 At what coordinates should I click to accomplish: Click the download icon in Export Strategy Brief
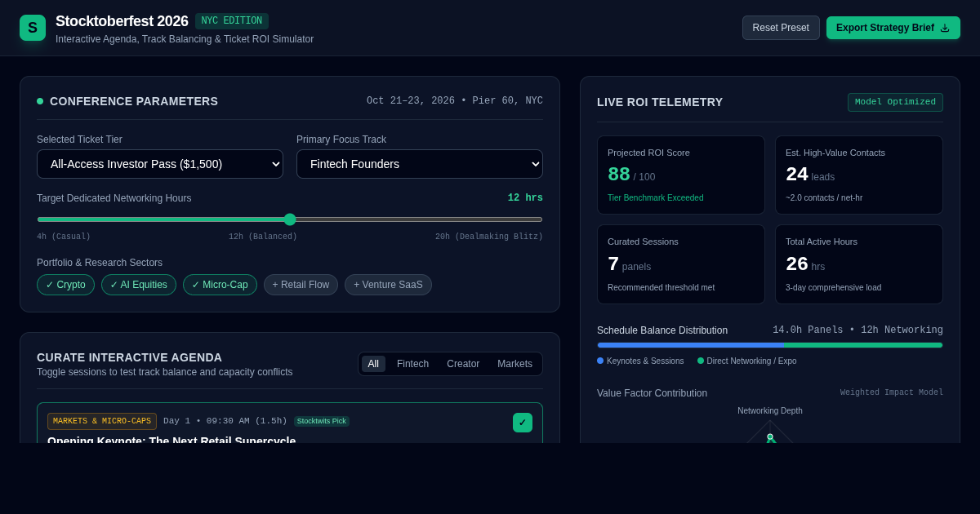pos(945,28)
